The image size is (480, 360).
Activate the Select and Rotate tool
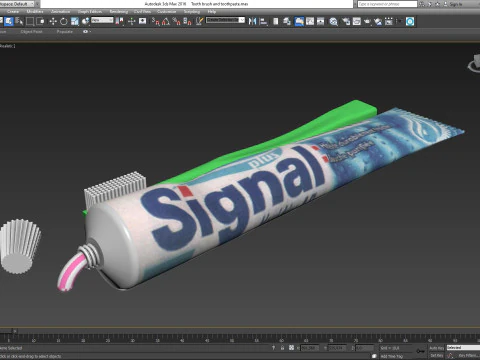(x=63, y=22)
